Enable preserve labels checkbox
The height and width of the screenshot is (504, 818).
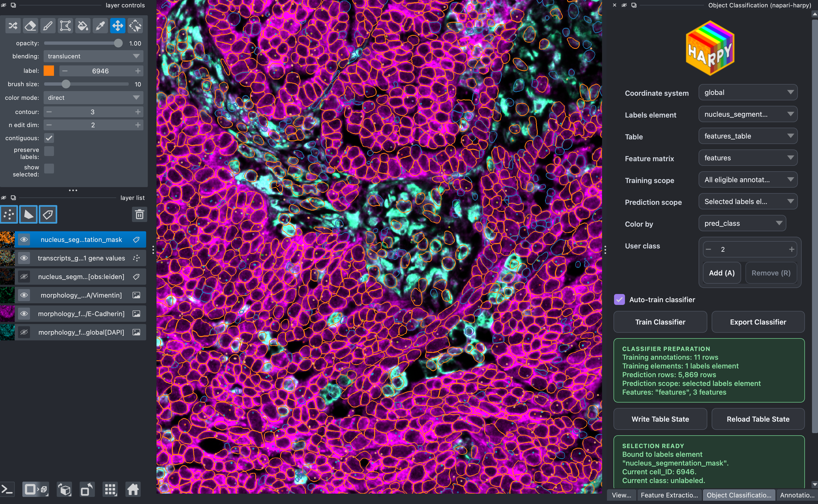(x=49, y=151)
